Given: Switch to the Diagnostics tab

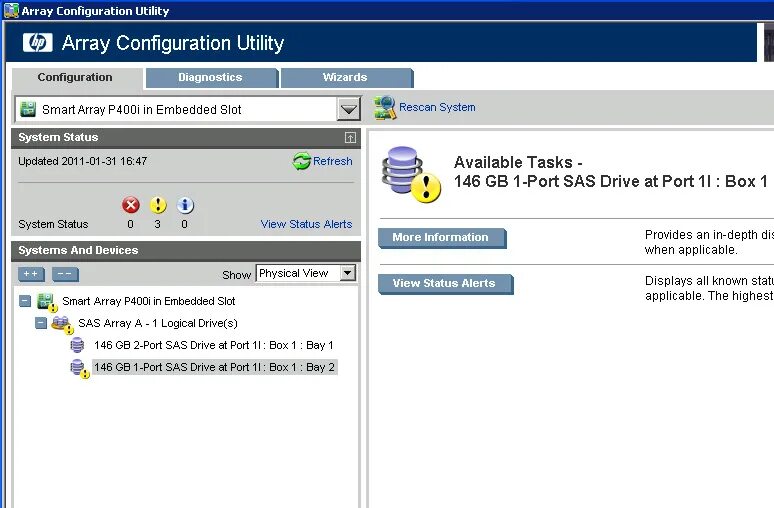Looking at the screenshot, I should pos(211,78).
